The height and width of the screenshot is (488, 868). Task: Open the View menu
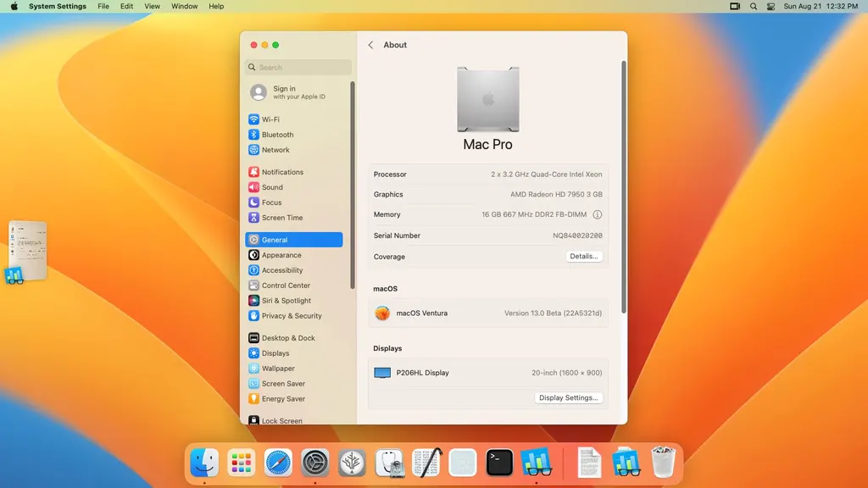pos(153,7)
